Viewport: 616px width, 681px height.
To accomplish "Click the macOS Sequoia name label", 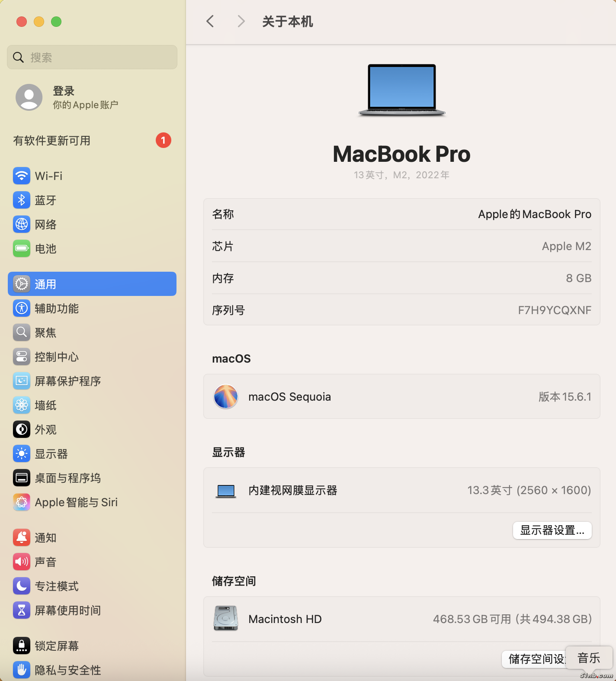I will click(289, 397).
